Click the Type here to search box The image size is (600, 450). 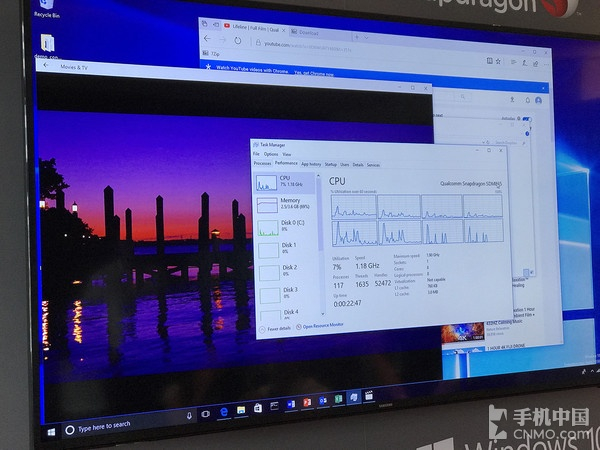pos(128,424)
